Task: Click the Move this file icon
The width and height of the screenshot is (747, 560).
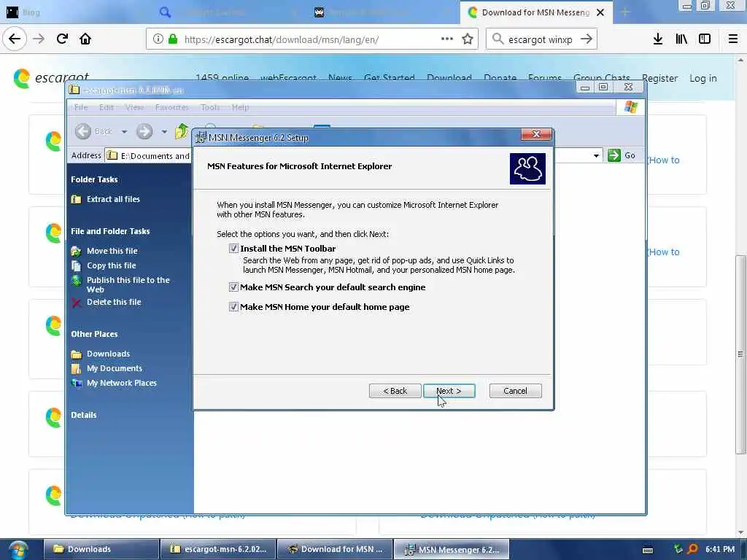Action: pyautogui.click(x=76, y=251)
